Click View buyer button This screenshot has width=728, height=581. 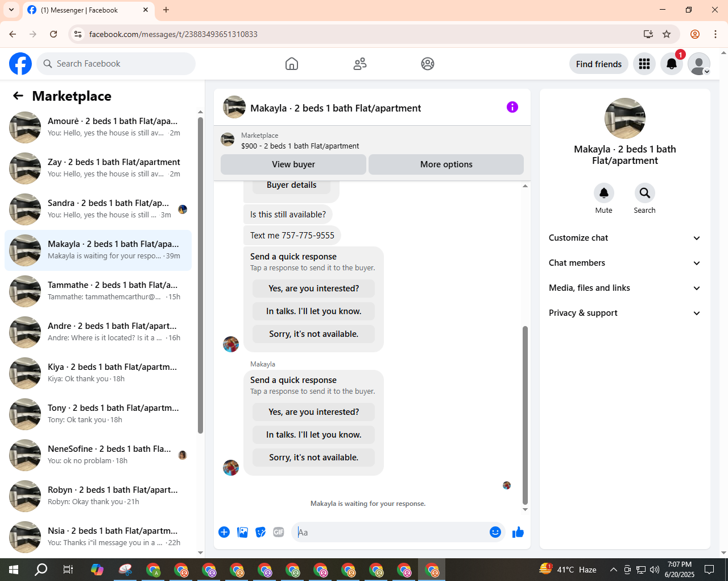coord(293,164)
